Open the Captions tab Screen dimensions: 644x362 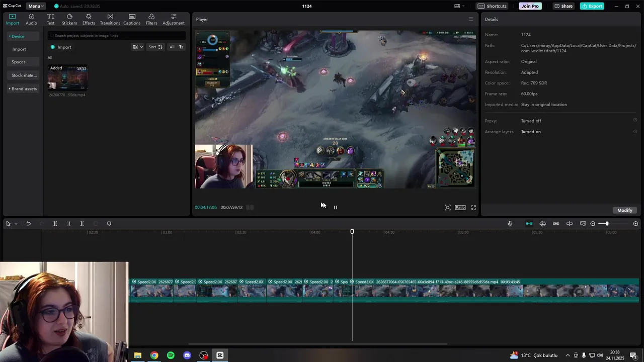pos(132,19)
